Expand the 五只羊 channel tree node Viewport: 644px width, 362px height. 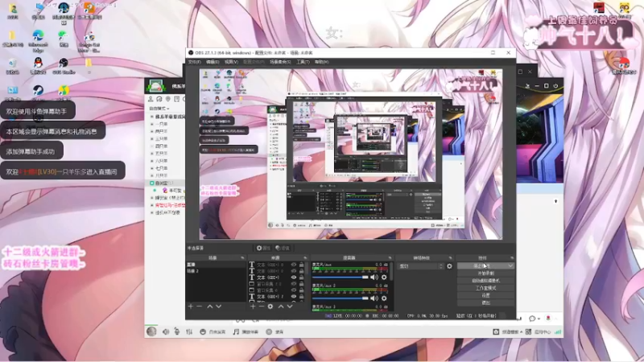pyautogui.click(x=152, y=154)
